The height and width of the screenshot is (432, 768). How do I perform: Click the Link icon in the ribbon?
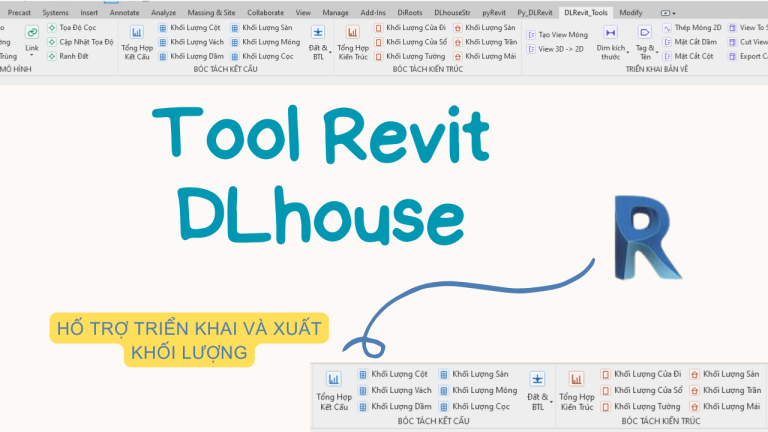pyautogui.click(x=32, y=32)
